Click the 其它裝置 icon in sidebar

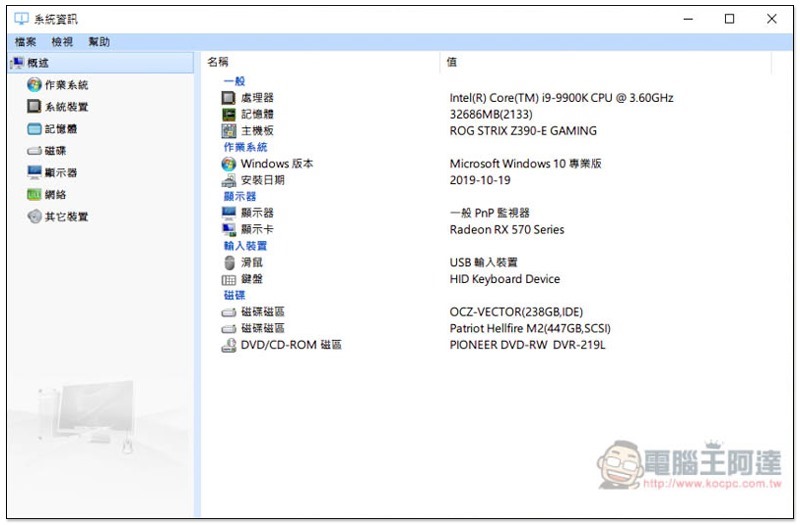34,216
